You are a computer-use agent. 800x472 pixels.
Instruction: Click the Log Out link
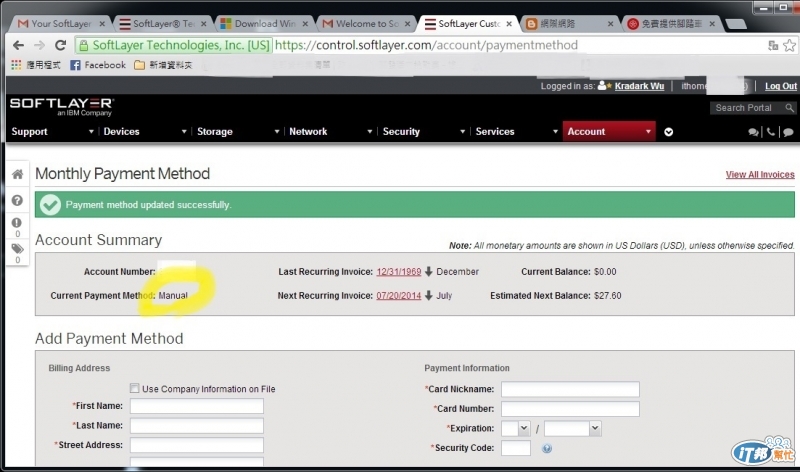[781, 86]
